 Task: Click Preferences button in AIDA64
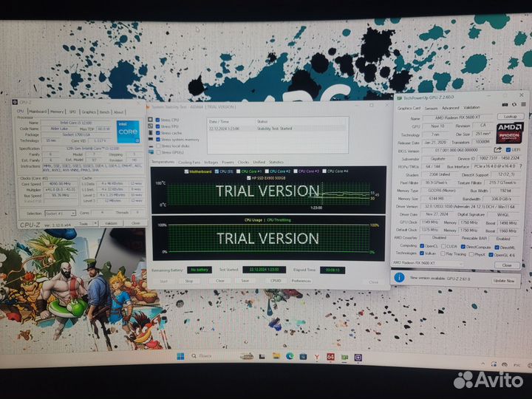[x=301, y=281]
